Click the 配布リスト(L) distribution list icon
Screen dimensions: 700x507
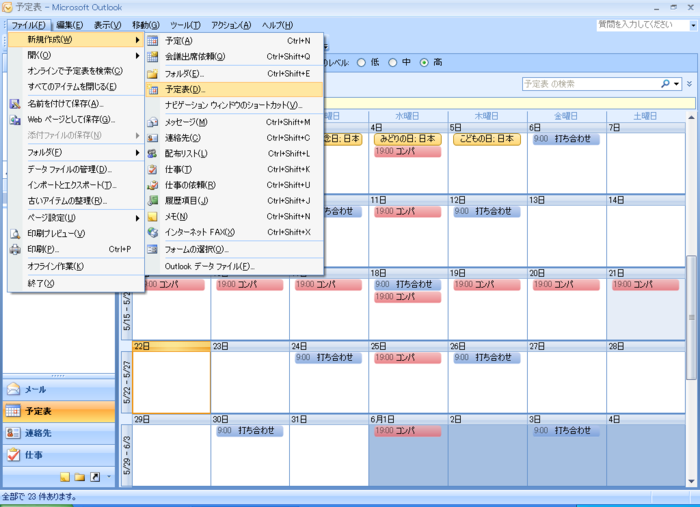152,154
